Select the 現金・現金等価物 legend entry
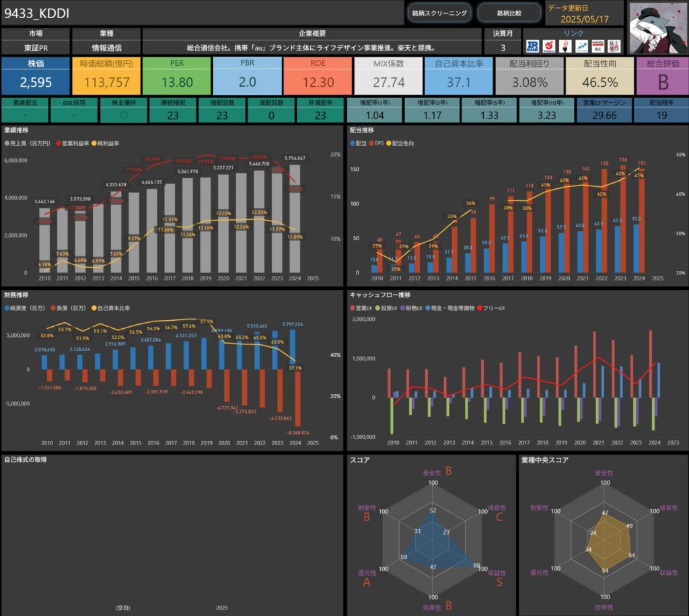Screen dimensions: 689x616 pos(450,308)
